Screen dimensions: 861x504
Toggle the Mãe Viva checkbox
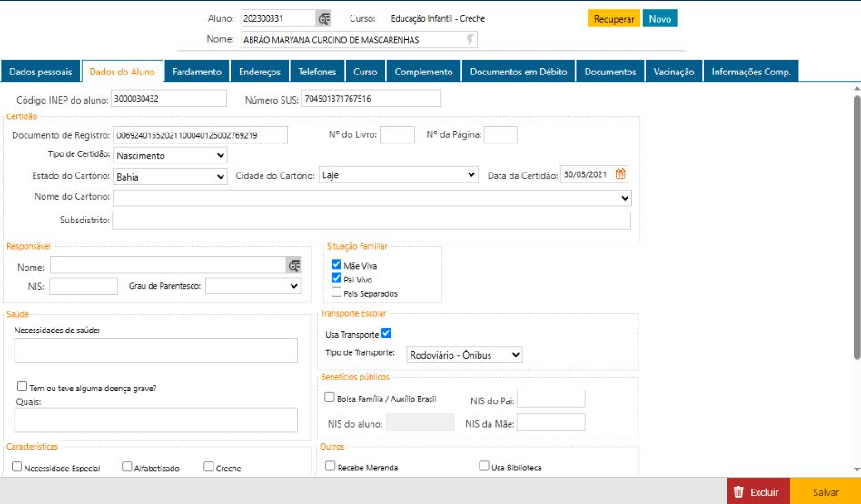point(337,265)
